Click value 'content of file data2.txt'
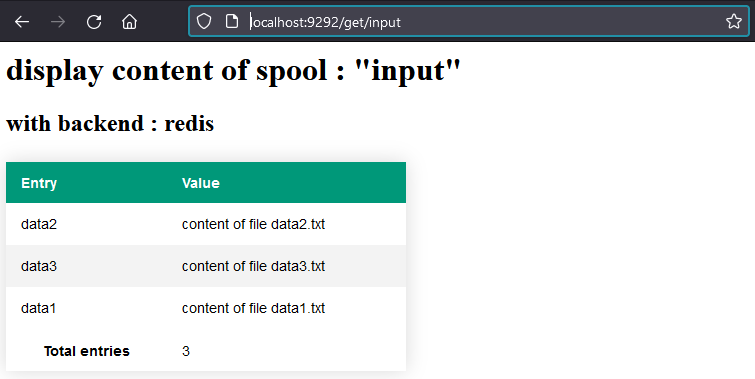The image size is (755, 379). pyautogui.click(x=253, y=224)
